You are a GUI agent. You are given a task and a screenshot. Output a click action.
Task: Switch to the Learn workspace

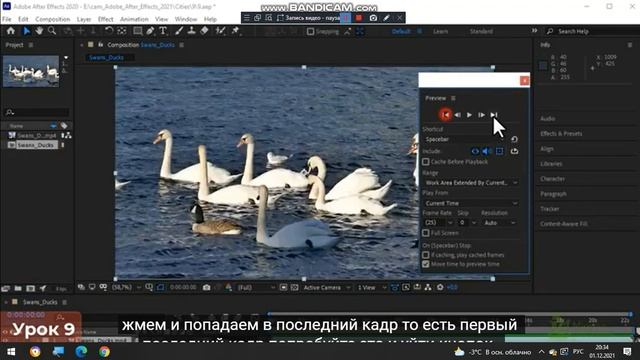click(x=440, y=31)
